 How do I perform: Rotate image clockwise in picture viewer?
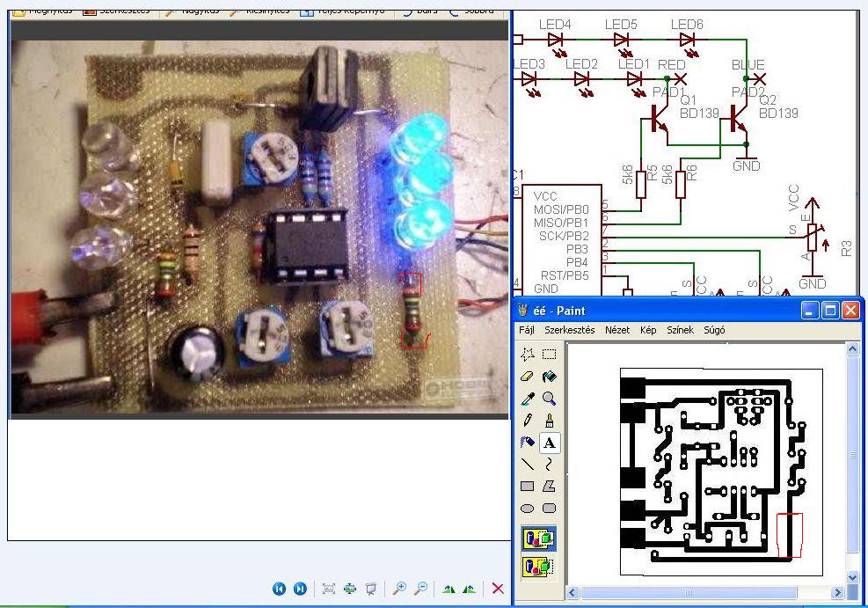pos(449,589)
